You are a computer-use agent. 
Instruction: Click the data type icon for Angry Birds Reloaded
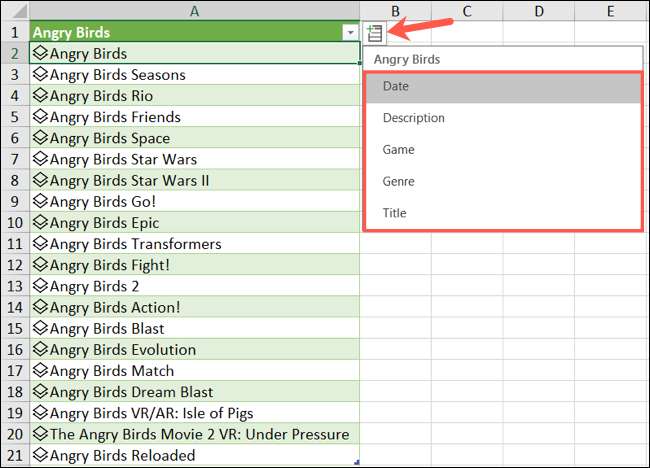41,456
